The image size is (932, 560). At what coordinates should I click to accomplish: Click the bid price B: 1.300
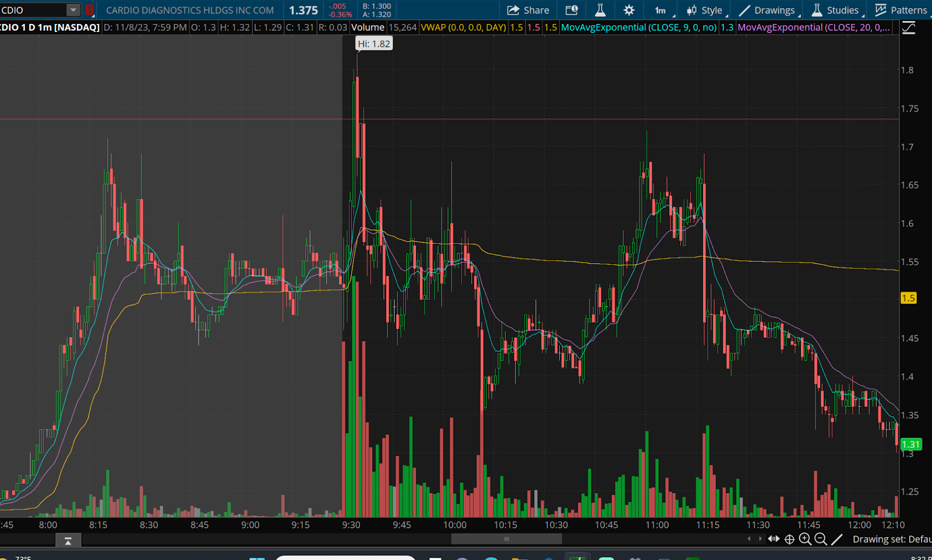377,6
